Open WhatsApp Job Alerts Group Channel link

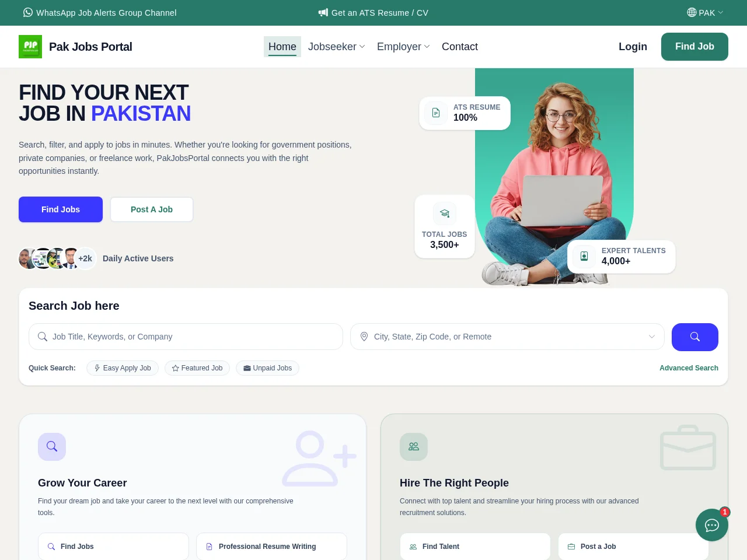(x=100, y=13)
